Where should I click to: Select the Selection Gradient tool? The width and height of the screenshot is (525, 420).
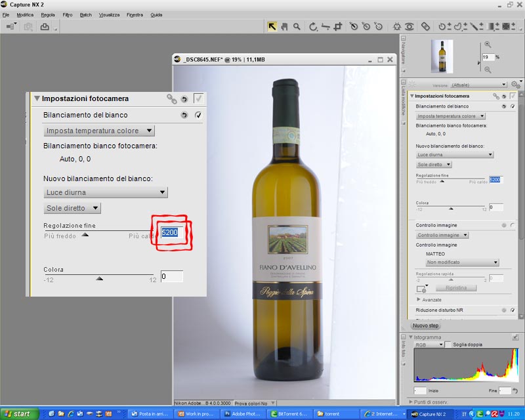coord(493,26)
